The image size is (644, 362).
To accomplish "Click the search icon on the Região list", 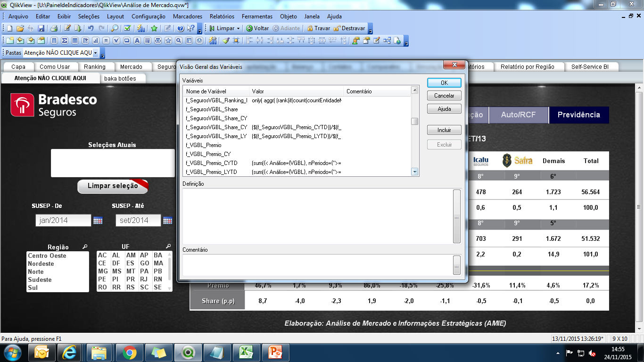I will pyautogui.click(x=85, y=247).
